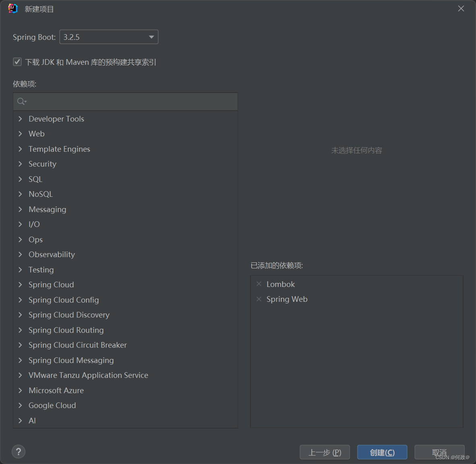Focus the dependency search field
This screenshot has height=464, width=476.
[125, 101]
